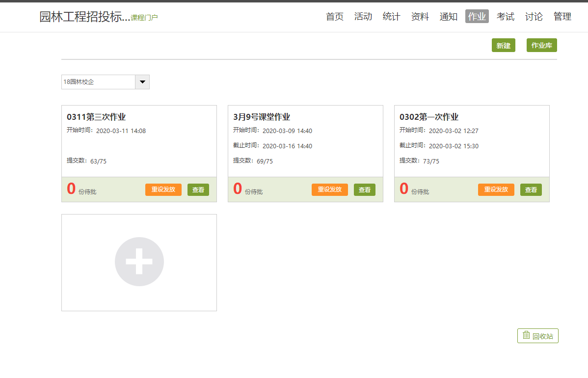Select the 18园林校企 class field

click(98, 82)
